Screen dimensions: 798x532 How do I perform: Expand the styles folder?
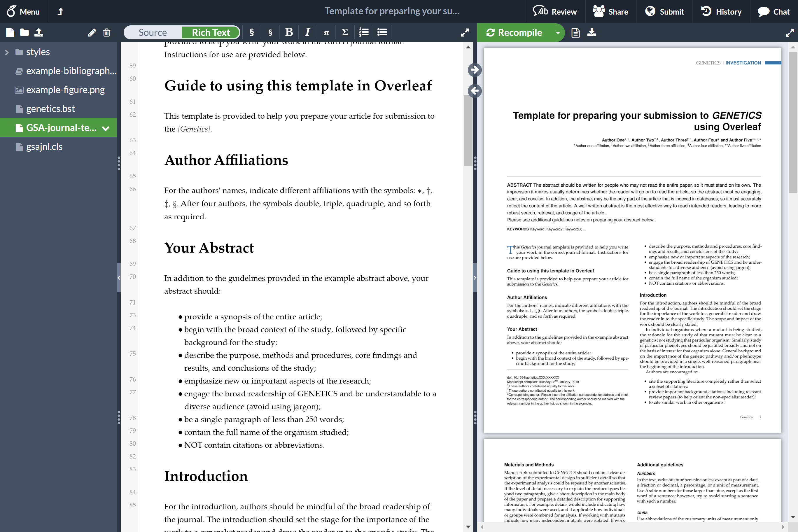pyautogui.click(x=7, y=52)
